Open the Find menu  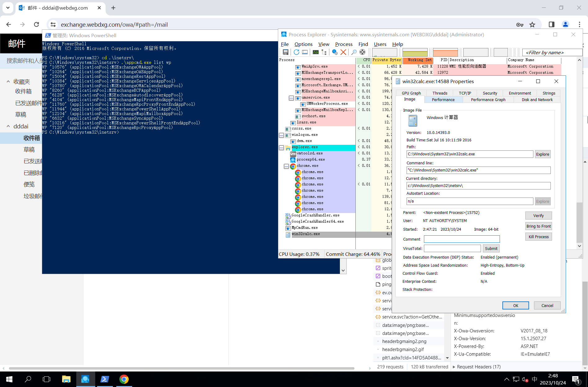click(363, 44)
